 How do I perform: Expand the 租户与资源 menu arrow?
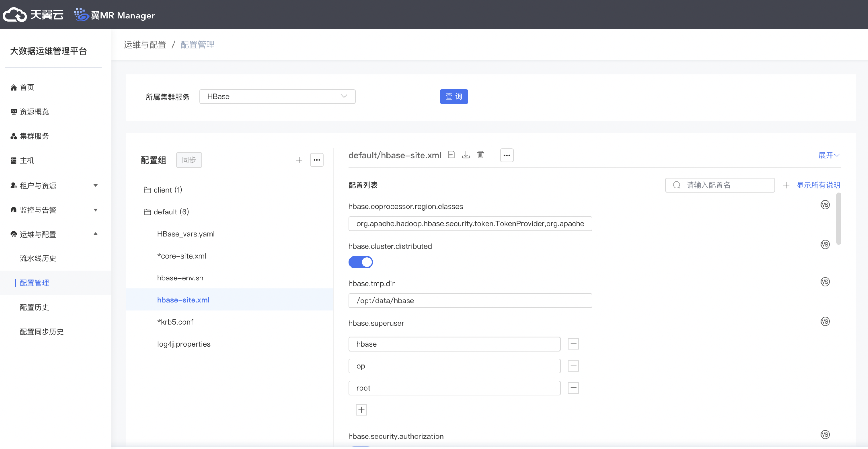96,185
